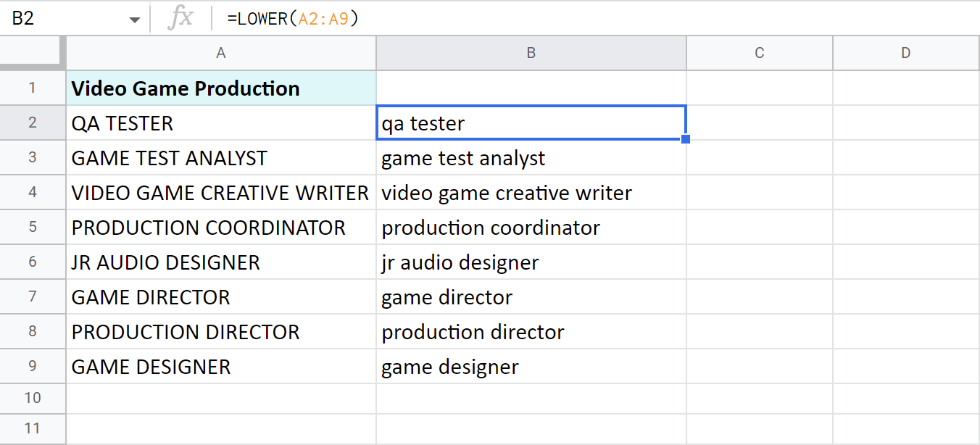Select column A header
980x445 pixels.
pos(220,52)
